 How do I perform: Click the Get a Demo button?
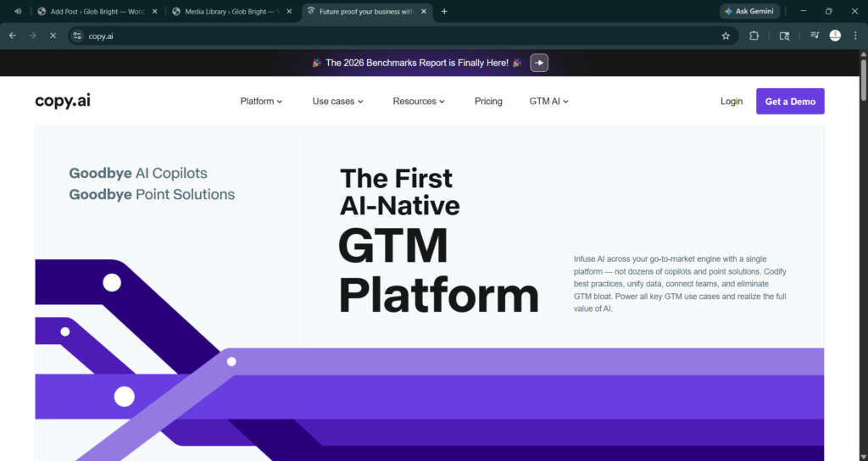pyautogui.click(x=790, y=101)
